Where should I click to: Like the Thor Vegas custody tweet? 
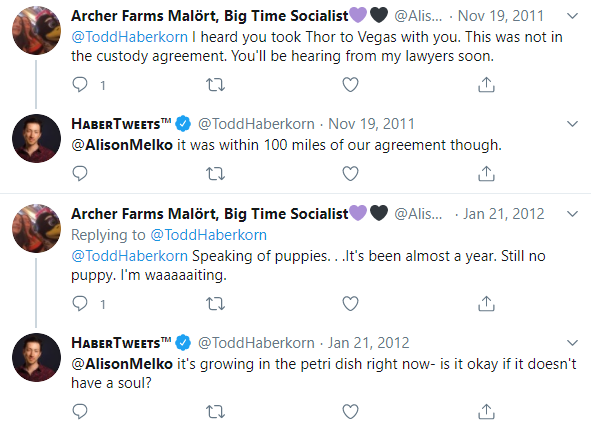click(x=350, y=85)
